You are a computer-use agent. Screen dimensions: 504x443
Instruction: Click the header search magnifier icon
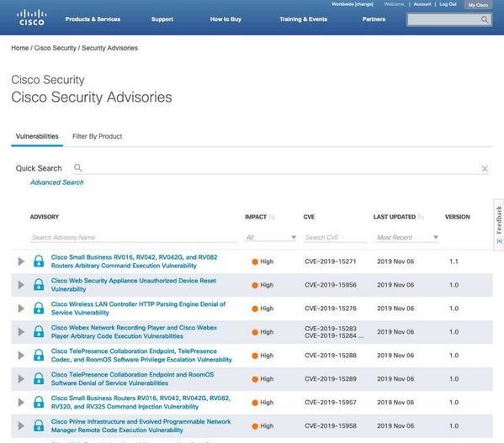[485, 20]
